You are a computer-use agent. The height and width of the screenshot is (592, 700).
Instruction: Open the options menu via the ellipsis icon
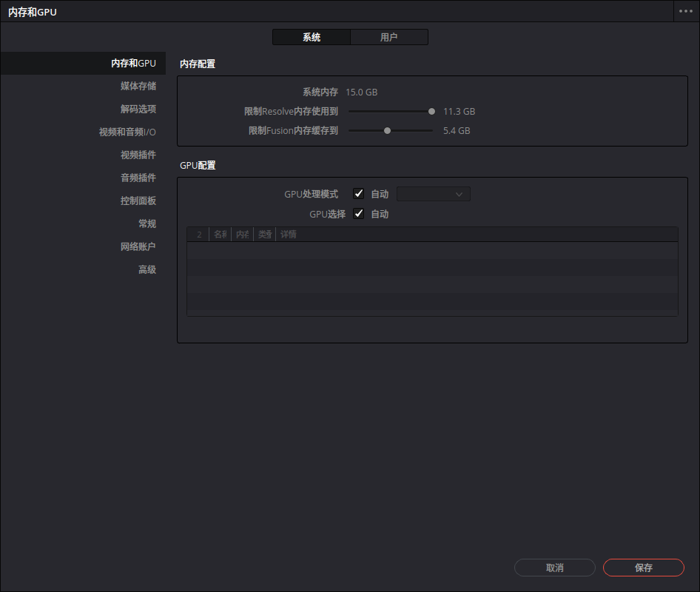[x=686, y=11]
